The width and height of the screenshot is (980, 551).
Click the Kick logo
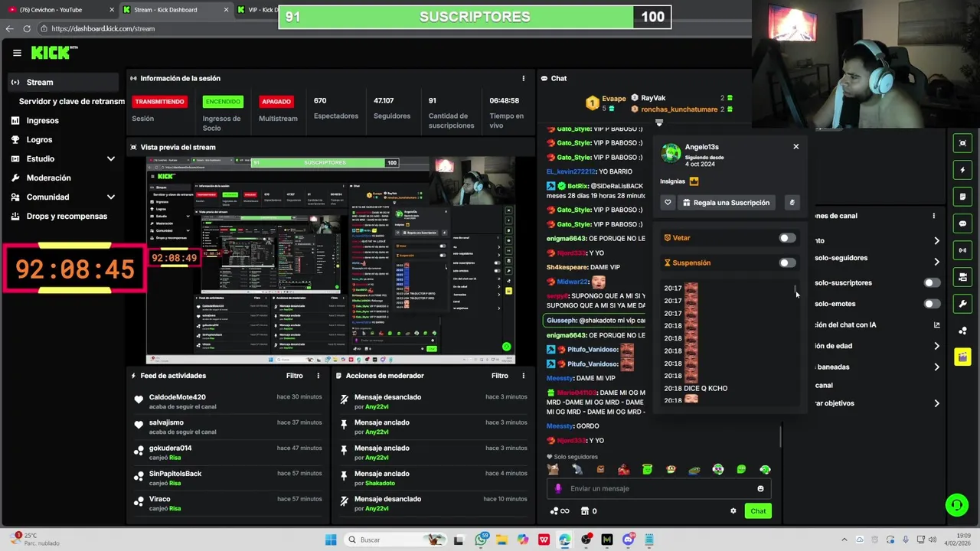coord(54,53)
